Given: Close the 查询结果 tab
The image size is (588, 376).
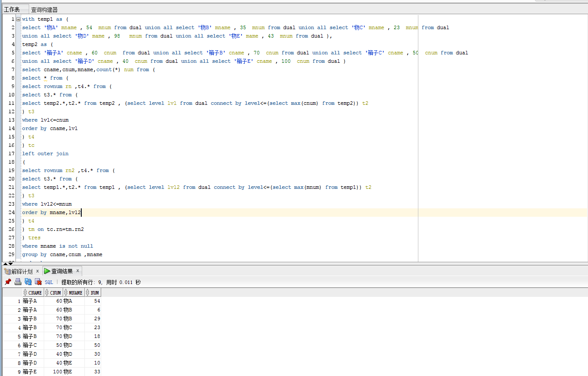Looking at the screenshot, I should pos(78,271).
